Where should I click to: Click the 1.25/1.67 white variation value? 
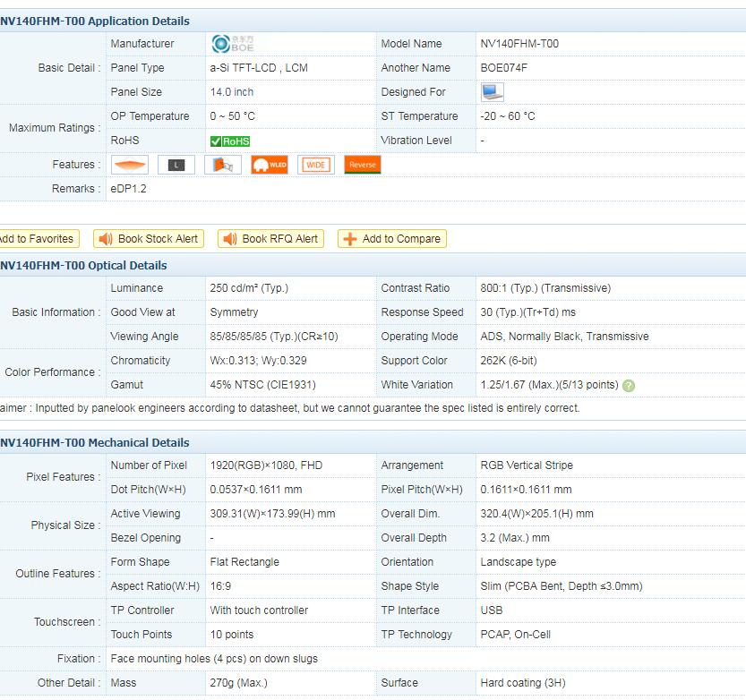(x=550, y=385)
